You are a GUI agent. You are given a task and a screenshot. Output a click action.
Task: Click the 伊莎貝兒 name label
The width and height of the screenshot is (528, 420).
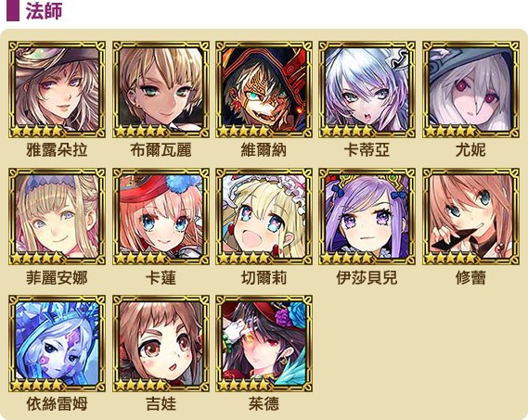click(367, 278)
